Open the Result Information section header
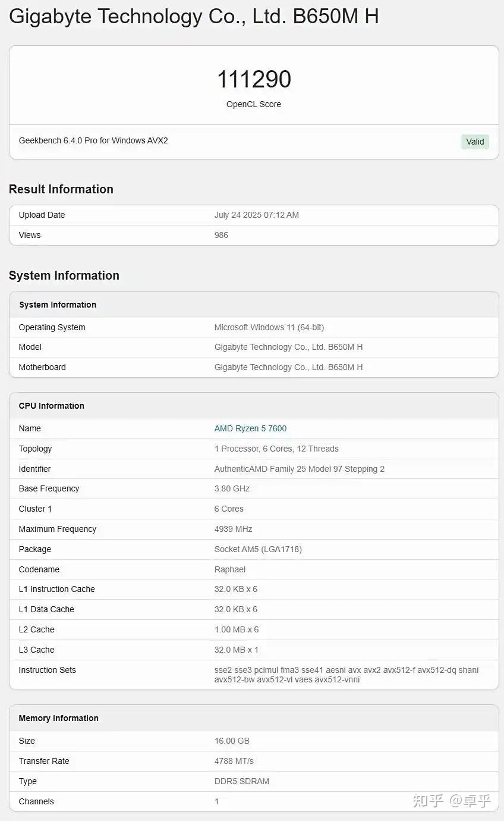 (61, 189)
